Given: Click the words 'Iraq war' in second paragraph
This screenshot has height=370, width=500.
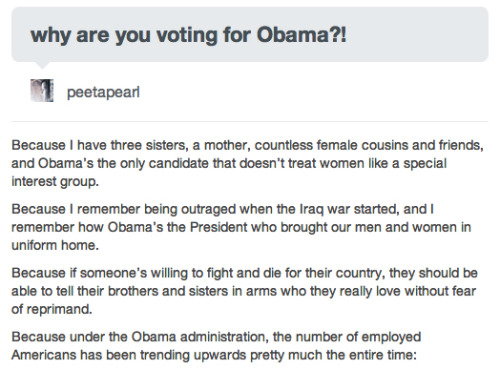Looking at the screenshot, I should pyautogui.click(x=325, y=210).
